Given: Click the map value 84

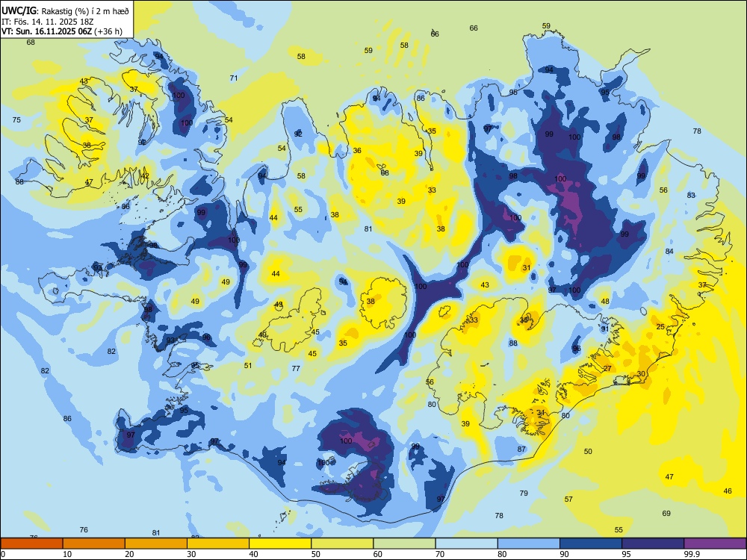Looking at the screenshot, I should pos(669,251).
